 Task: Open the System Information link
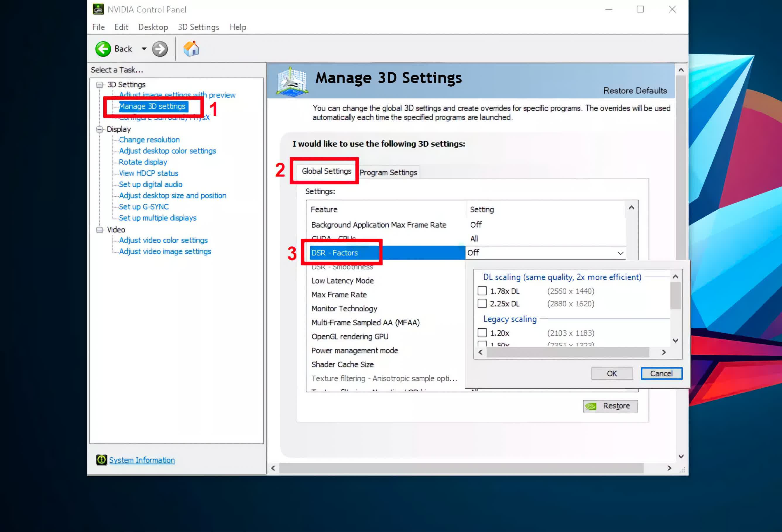tap(142, 460)
